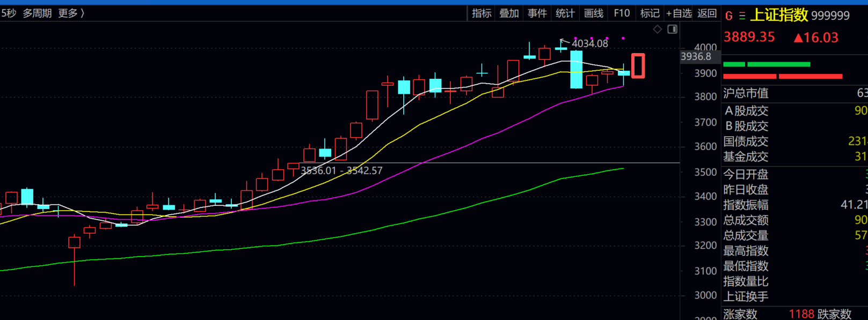Image resolution: width=868 pixels, height=320 pixels.
Task: Click the diamond icon above the chart
Action: 658,29
